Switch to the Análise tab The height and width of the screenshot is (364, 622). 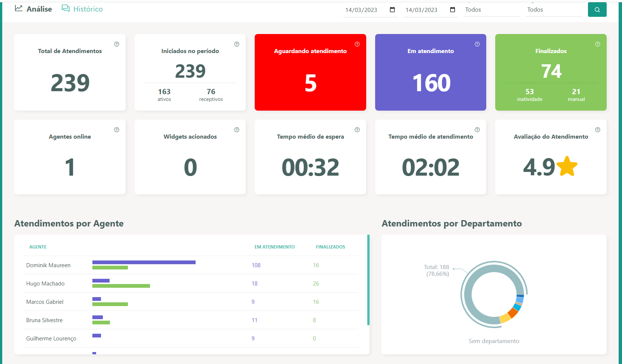[33, 9]
